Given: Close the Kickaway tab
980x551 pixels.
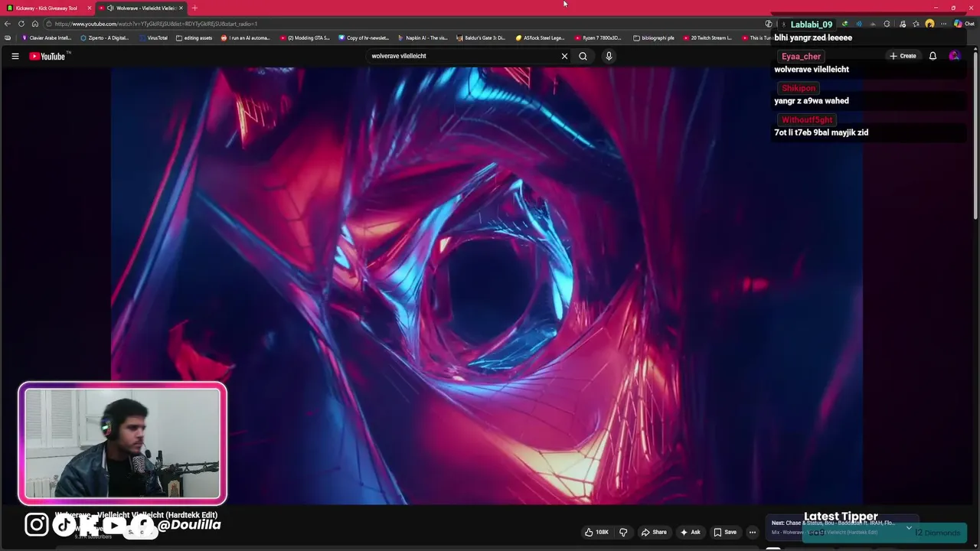Looking at the screenshot, I should coord(90,8).
